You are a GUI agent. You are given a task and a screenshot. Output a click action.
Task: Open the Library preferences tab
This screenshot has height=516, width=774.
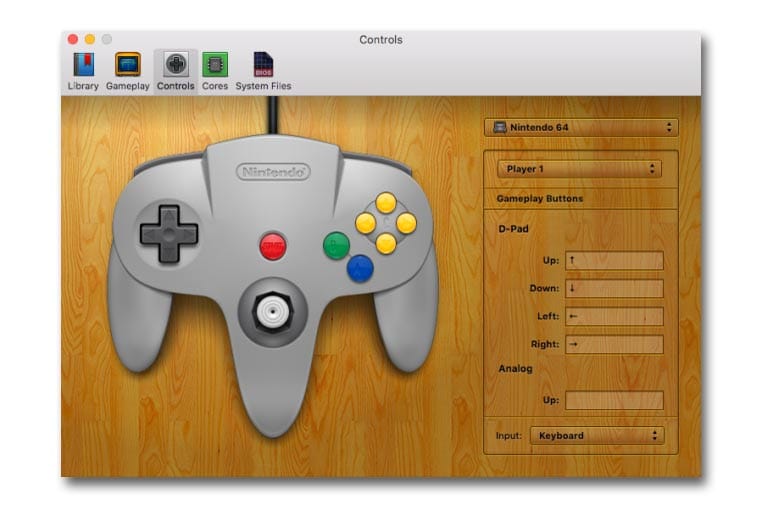(x=83, y=72)
